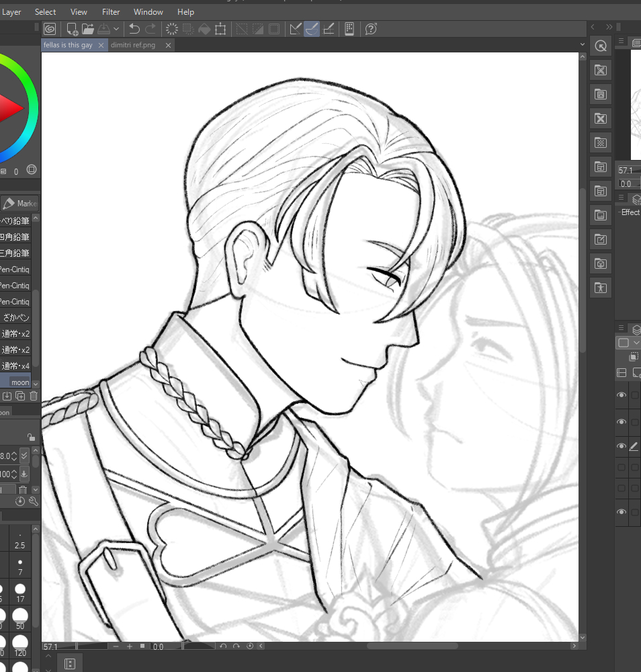
Task: Expand the save options dropdown arrow
Action: pyautogui.click(x=116, y=29)
